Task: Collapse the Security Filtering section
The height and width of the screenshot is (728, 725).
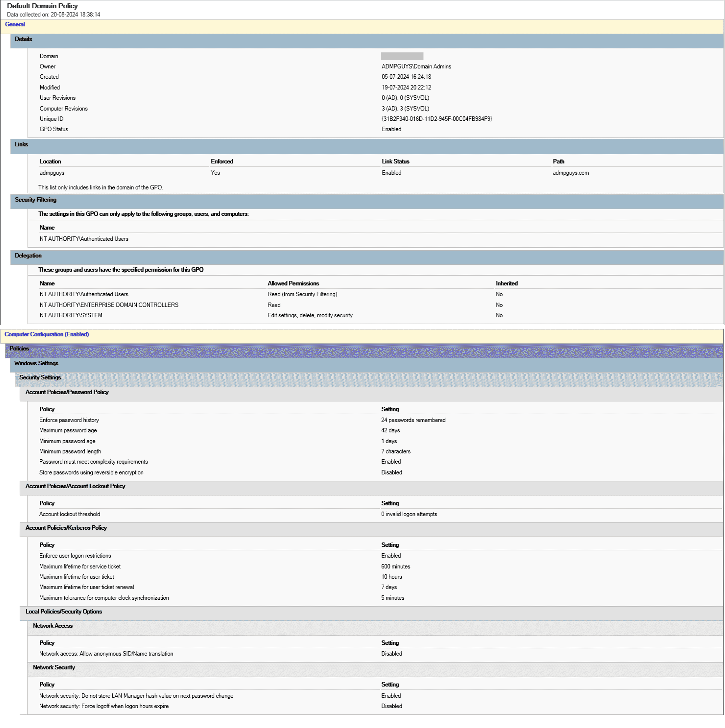Action: [x=35, y=200]
